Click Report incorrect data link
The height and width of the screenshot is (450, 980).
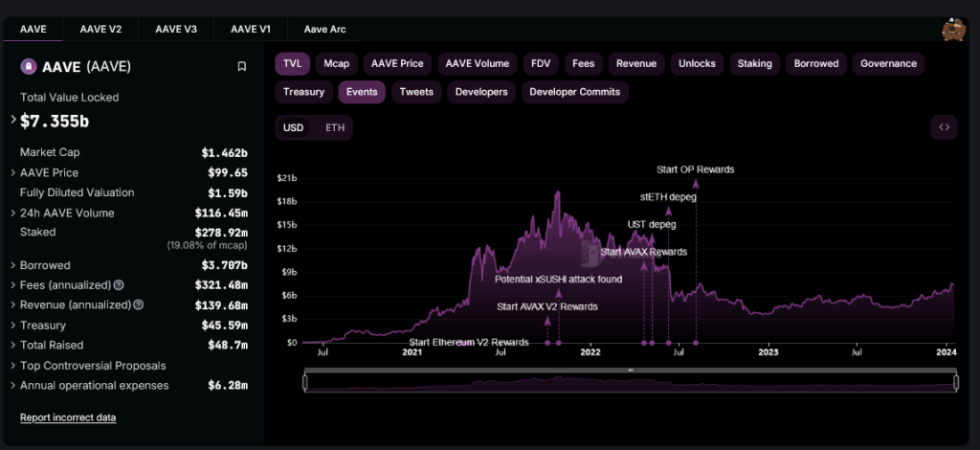[68, 417]
